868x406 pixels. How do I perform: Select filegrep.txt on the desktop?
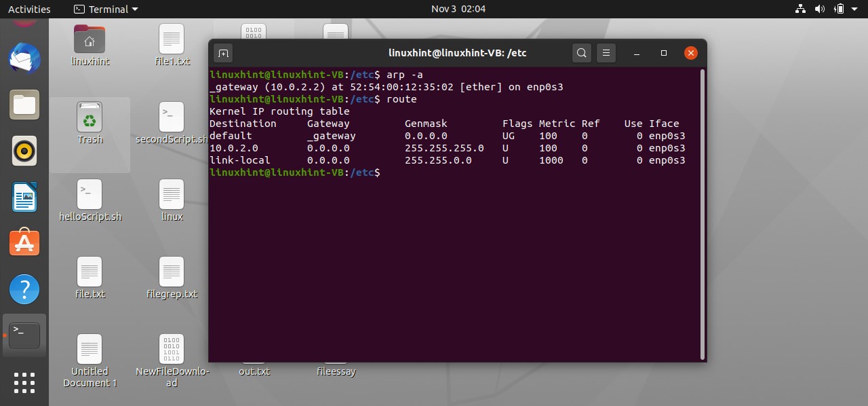172,278
